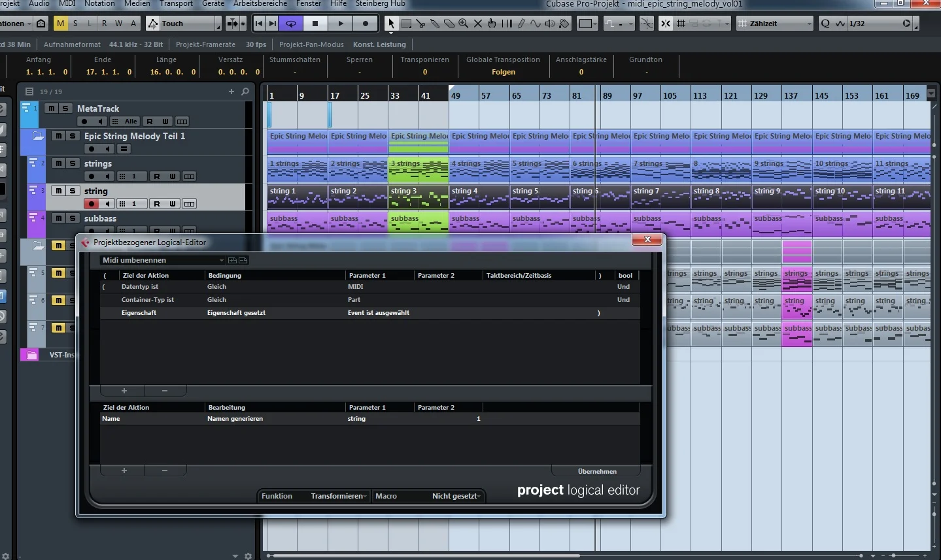Open the Medien menu
Screen dimensions: 941x560
[137, 3]
